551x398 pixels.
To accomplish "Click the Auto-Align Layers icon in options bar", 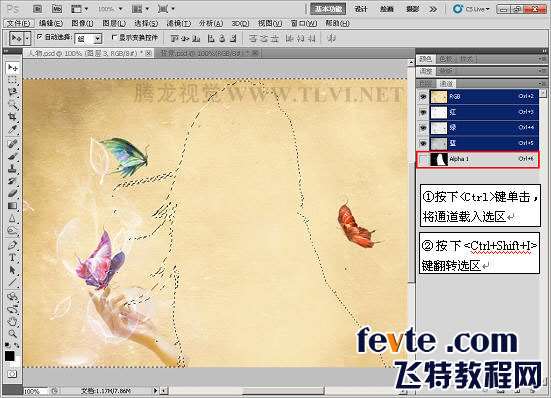I will [331, 38].
